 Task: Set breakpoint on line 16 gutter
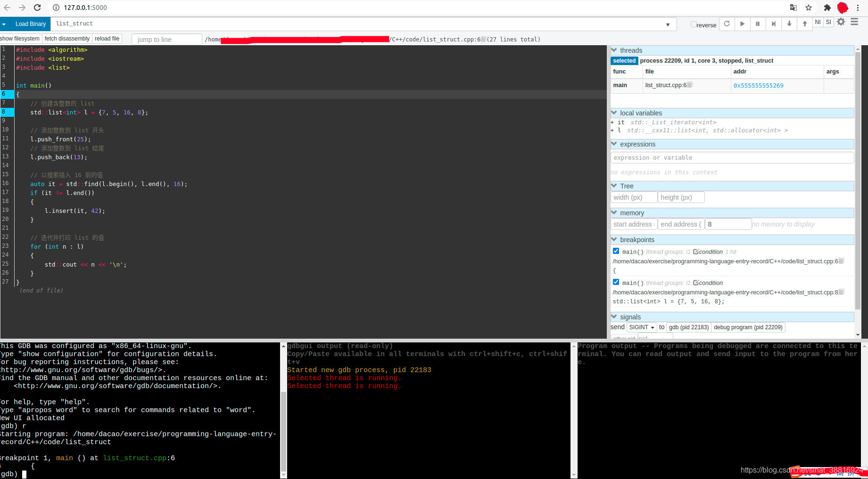click(7, 184)
